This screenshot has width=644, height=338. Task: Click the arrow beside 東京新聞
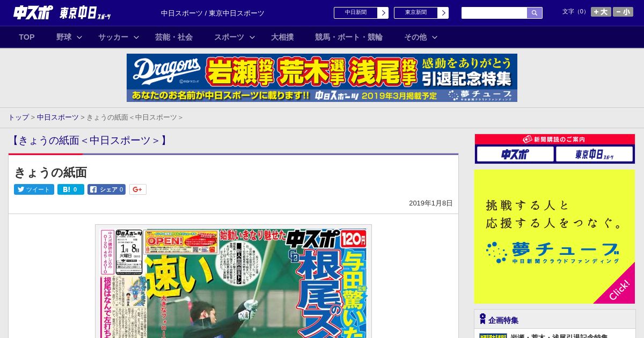pos(443,13)
